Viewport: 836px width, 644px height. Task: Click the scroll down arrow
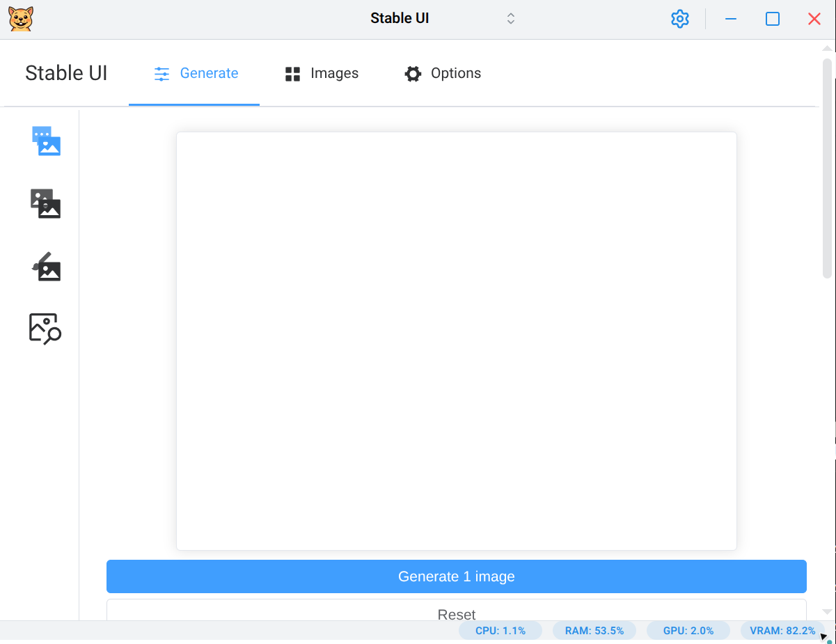(827, 611)
